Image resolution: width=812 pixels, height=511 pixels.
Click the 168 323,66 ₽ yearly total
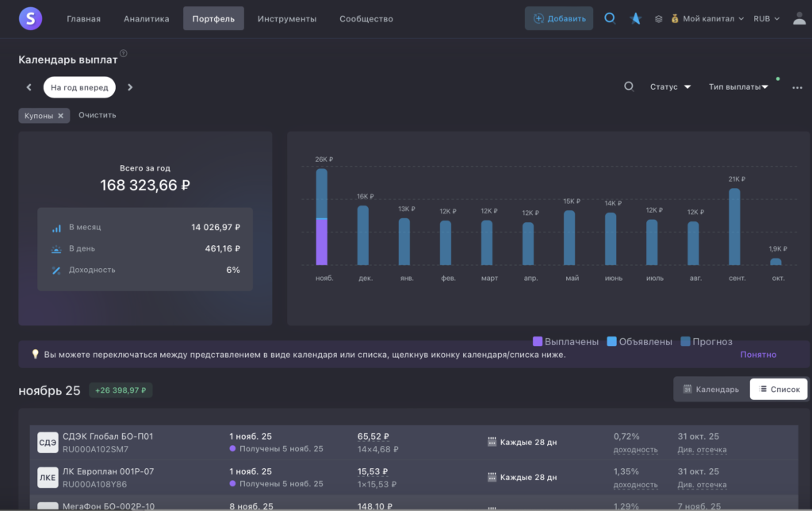[145, 185]
